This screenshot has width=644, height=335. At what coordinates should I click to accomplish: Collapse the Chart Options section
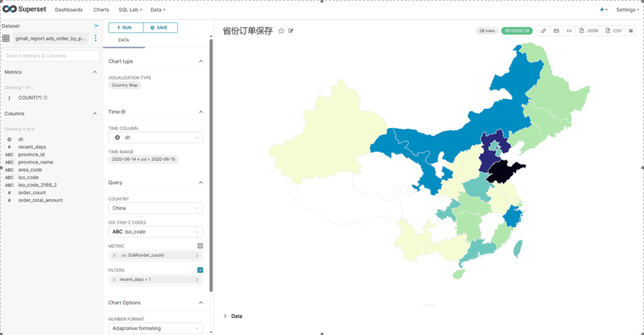tap(200, 303)
